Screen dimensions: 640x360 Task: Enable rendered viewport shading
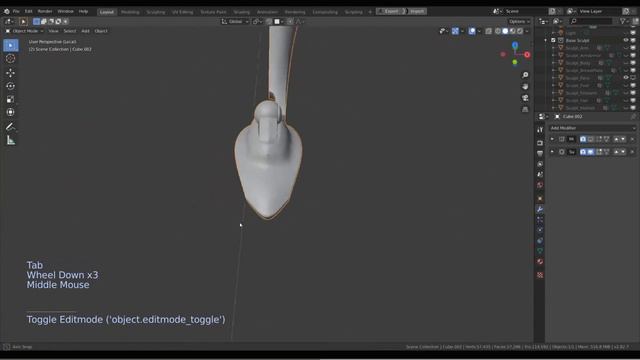520,31
